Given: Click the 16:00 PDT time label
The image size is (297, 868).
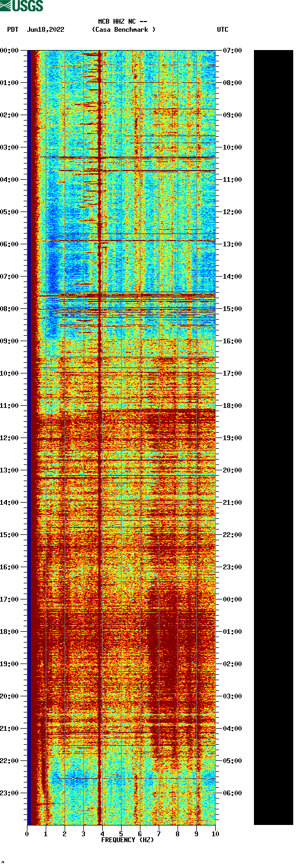Looking at the screenshot, I should (10, 567).
